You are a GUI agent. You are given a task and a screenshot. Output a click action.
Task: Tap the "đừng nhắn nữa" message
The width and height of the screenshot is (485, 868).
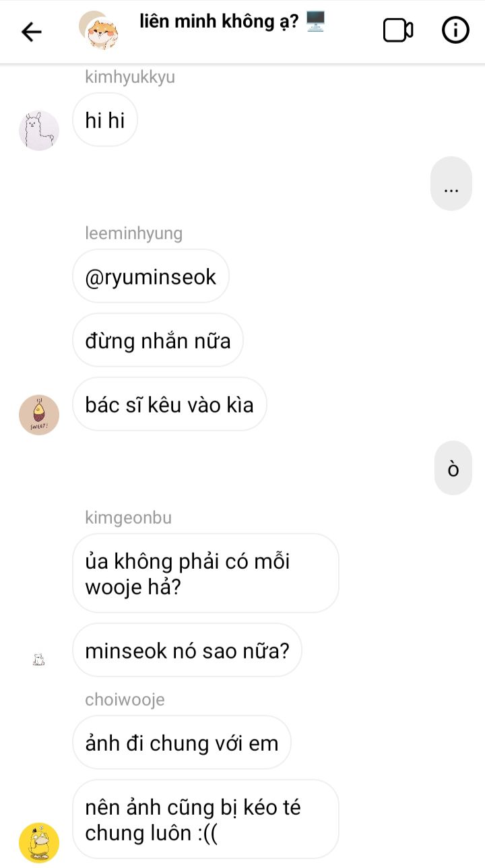(x=158, y=340)
